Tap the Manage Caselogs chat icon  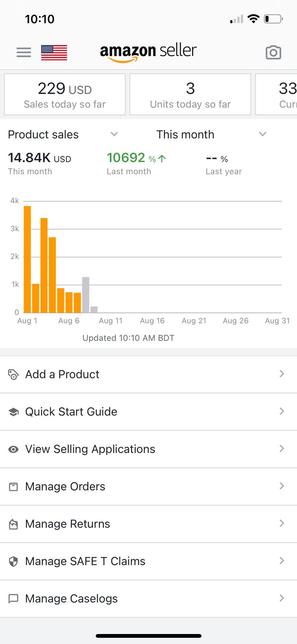[x=13, y=599]
